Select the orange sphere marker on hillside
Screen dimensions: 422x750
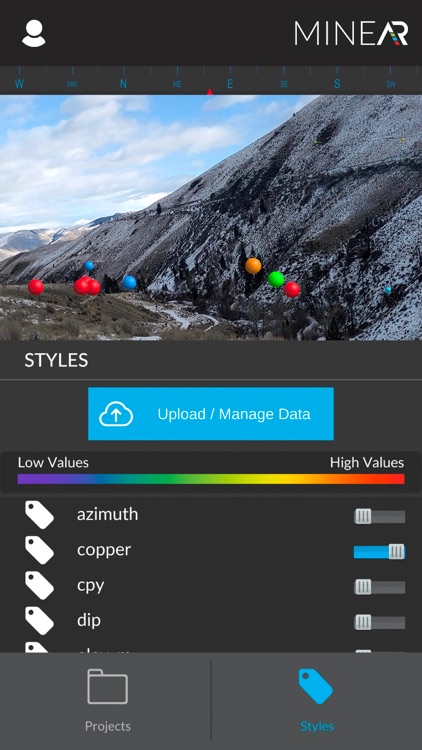point(253,266)
